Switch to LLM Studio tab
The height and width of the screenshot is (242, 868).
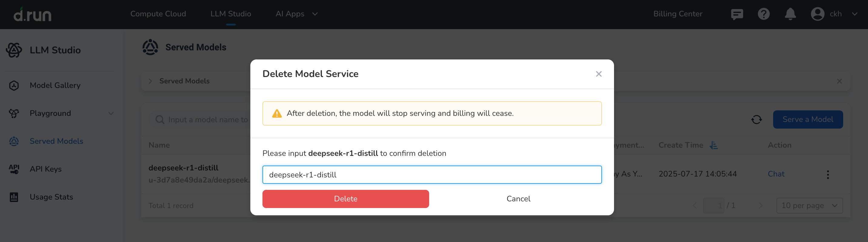[x=230, y=14]
